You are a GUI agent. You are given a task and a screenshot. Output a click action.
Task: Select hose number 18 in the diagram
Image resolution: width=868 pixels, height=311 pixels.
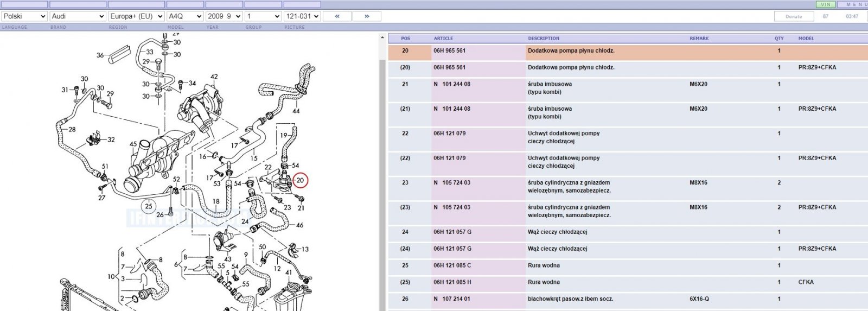point(216,201)
